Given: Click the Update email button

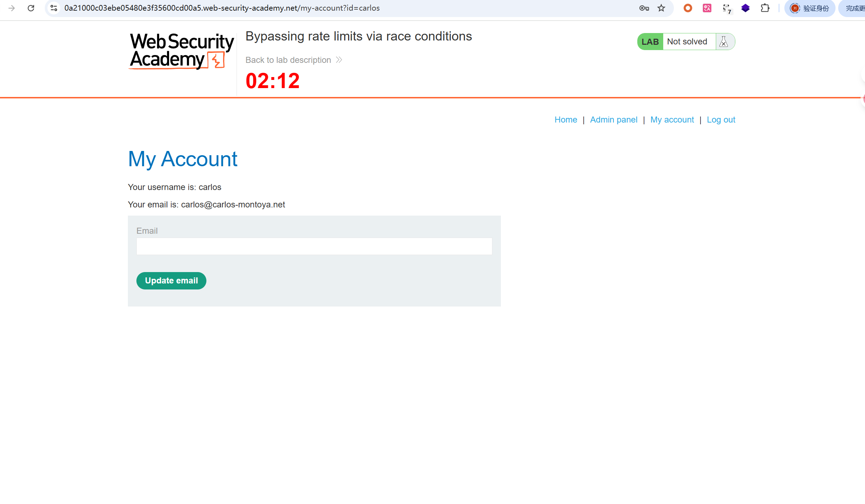Looking at the screenshot, I should (171, 281).
